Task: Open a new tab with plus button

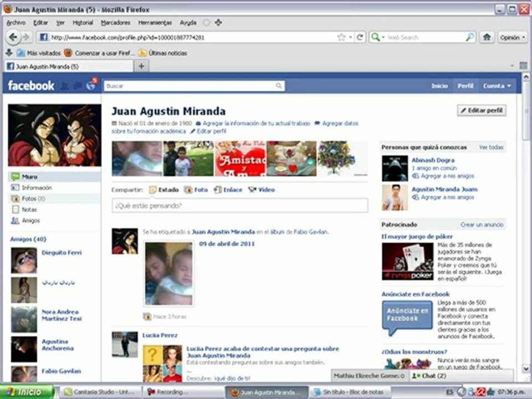Action: 141,66
